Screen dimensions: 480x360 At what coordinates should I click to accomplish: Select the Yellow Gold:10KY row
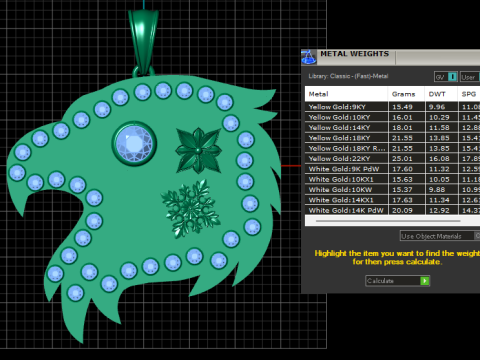393,117
